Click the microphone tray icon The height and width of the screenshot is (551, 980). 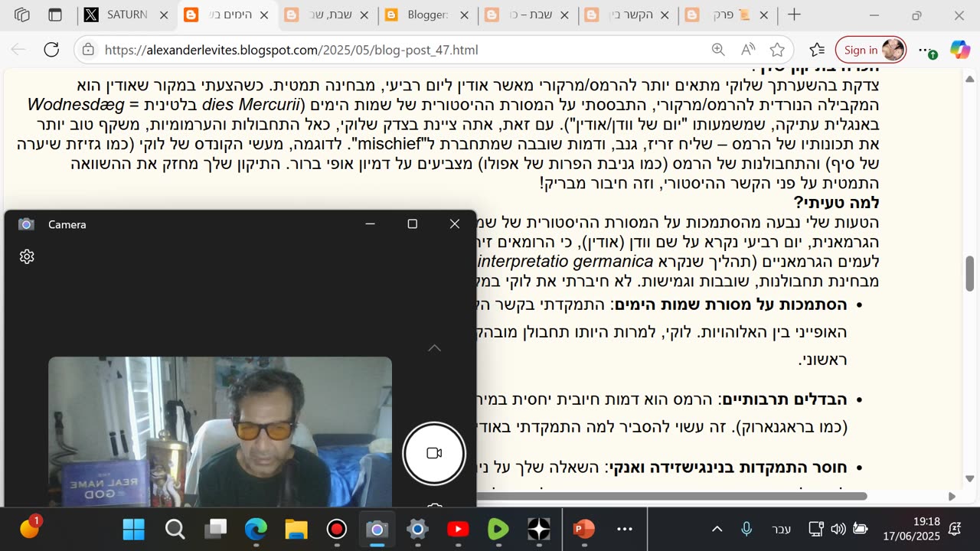tap(746, 529)
